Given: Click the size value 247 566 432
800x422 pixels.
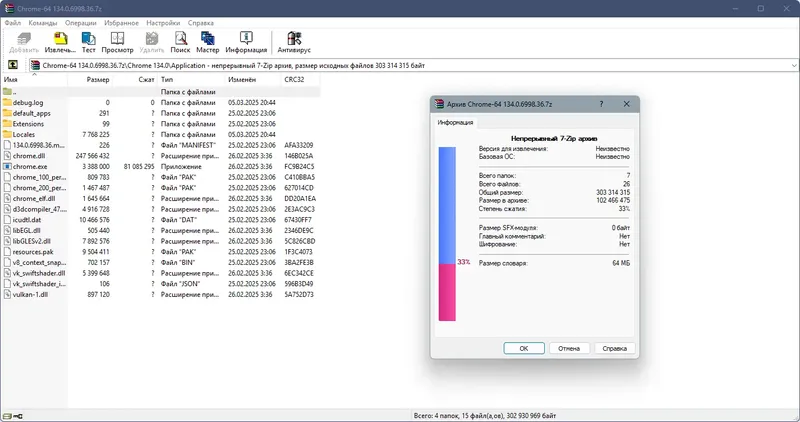Looking at the screenshot, I should point(92,156).
